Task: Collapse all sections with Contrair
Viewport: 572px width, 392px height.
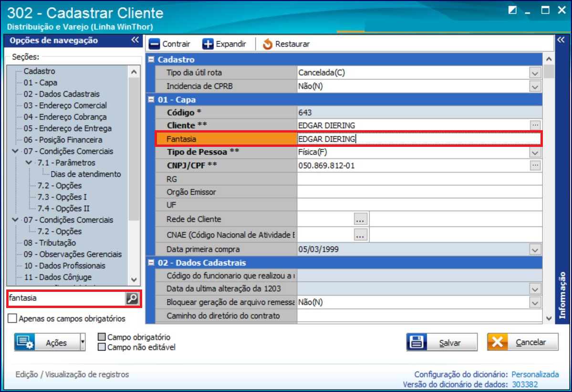Action: pos(170,44)
